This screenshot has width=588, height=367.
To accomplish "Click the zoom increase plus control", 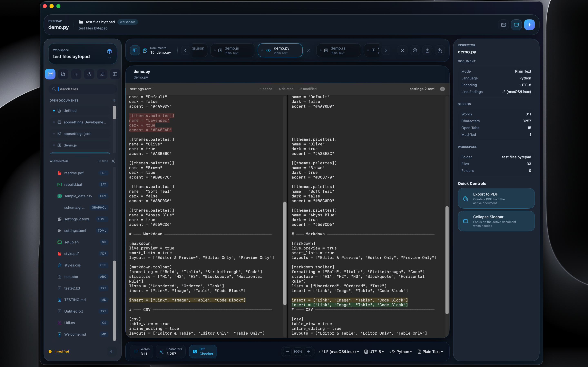I will 308,352.
